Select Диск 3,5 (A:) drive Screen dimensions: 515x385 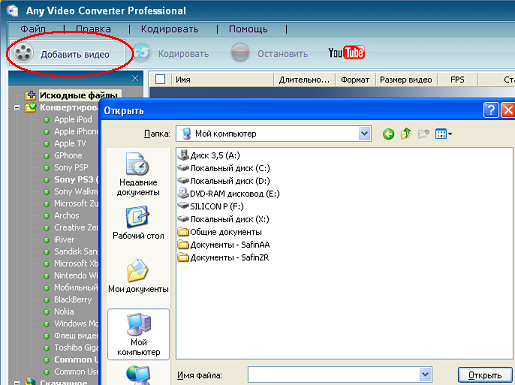coord(209,155)
